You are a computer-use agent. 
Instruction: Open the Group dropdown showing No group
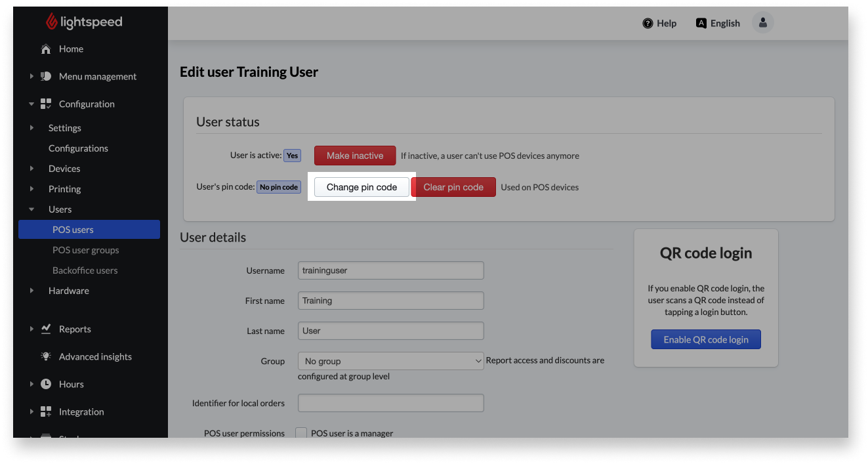tap(390, 361)
